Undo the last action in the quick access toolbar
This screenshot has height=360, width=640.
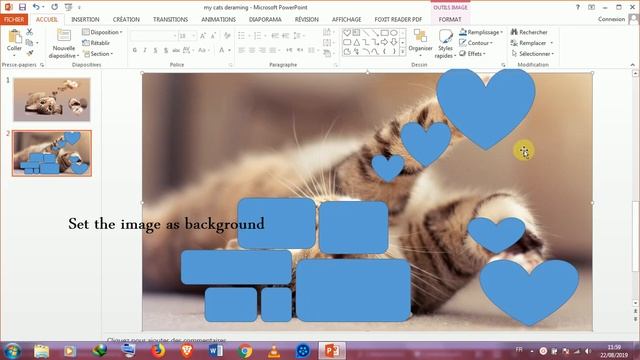coord(36,7)
